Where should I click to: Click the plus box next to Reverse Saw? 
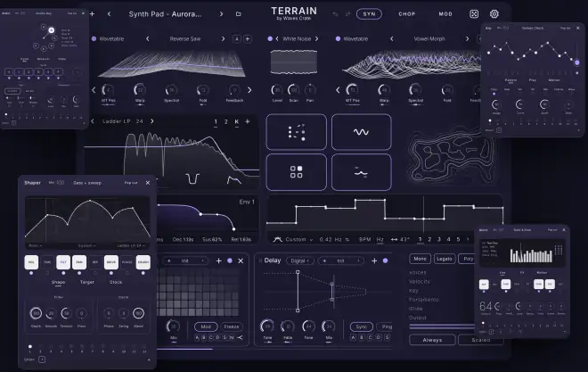[248, 38]
